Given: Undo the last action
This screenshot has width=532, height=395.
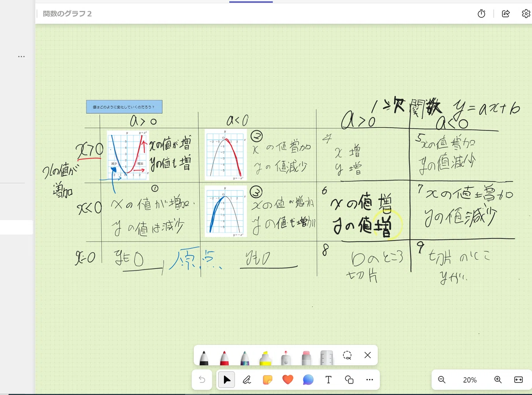Looking at the screenshot, I should (x=202, y=379).
